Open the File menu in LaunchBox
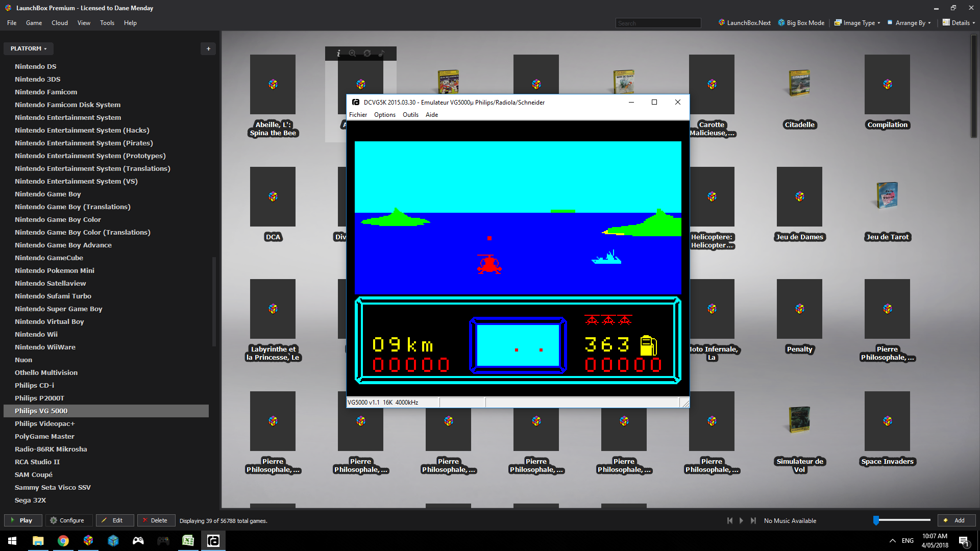This screenshot has width=980, height=551. [x=12, y=22]
